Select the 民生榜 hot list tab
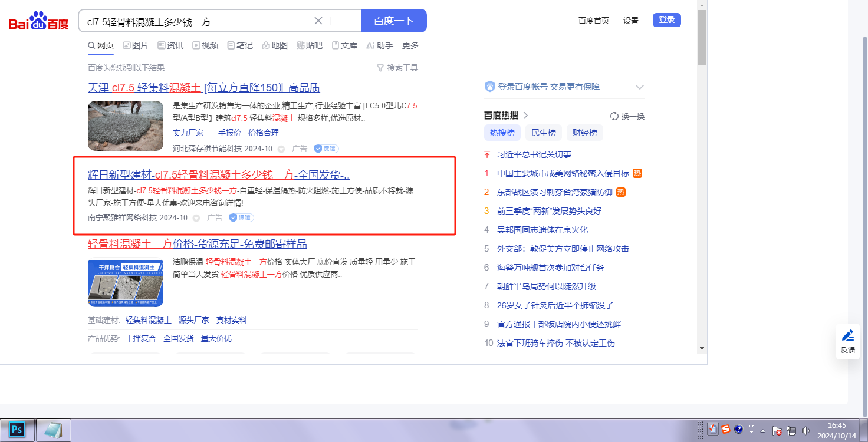The height and width of the screenshot is (442, 868). [544, 133]
